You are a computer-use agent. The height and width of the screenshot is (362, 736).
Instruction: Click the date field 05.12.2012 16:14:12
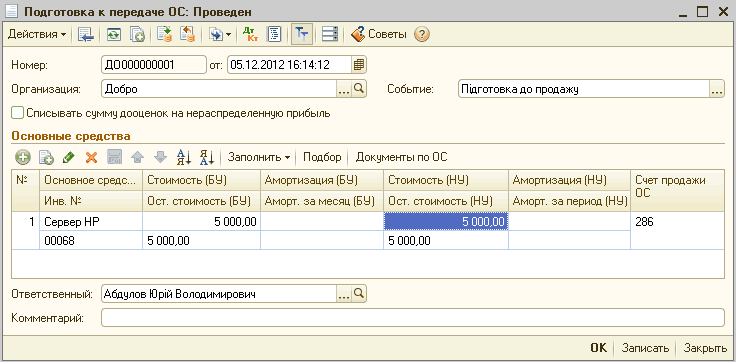pos(289,65)
